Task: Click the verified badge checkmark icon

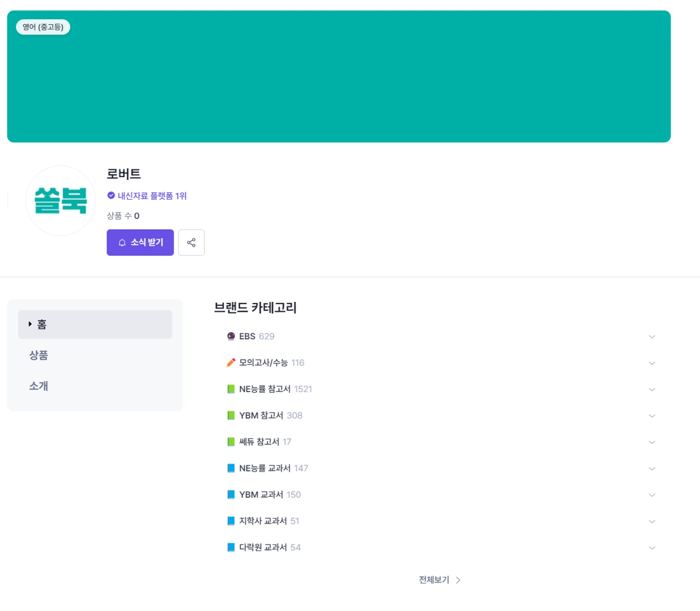Action: [x=111, y=195]
